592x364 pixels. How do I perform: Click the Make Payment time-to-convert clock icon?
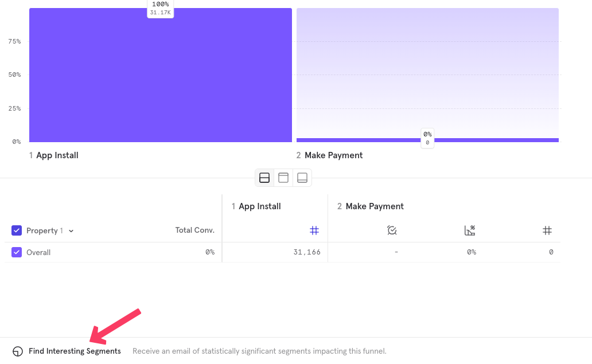coord(392,230)
